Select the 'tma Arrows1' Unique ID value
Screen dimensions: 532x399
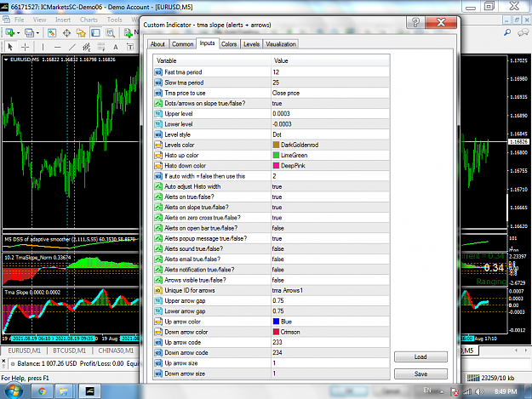click(329, 290)
